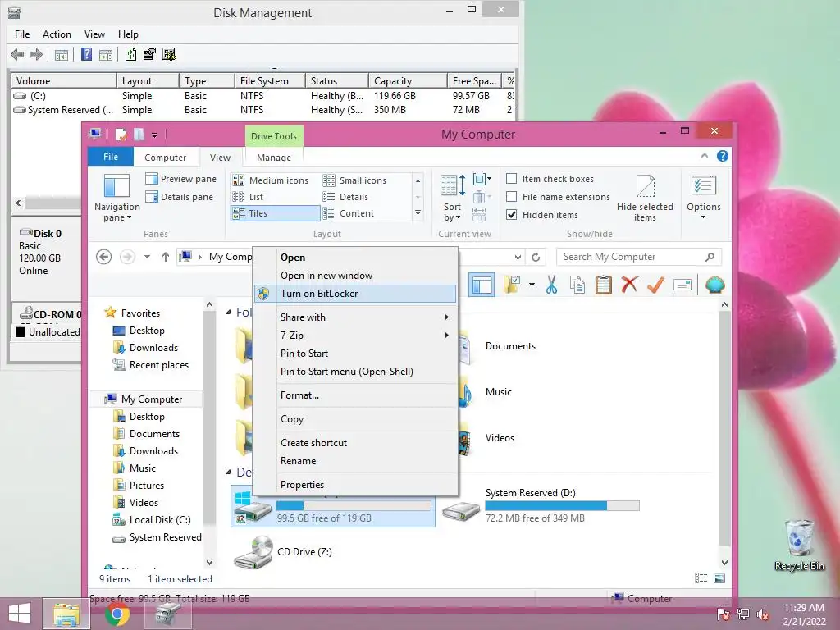The height and width of the screenshot is (630, 840).
Task: Click the Copy pages icon in Explorer toolbar
Action: pos(577,285)
